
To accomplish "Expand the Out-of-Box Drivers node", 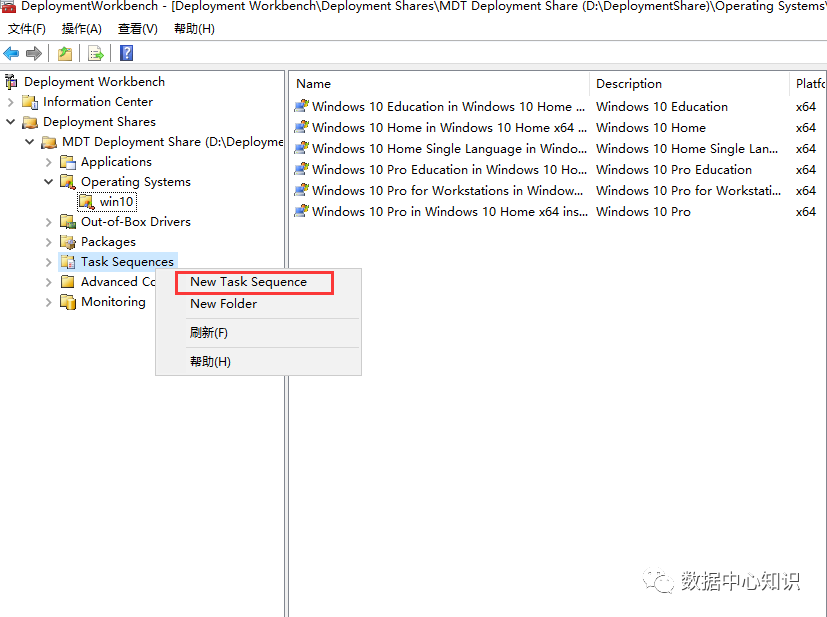I will pos(49,222).
